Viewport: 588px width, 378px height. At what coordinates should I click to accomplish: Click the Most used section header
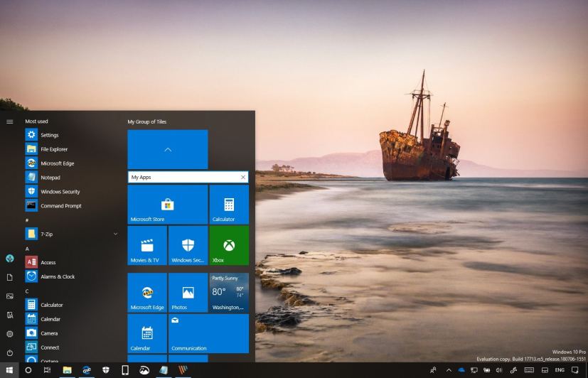(36, 121)
